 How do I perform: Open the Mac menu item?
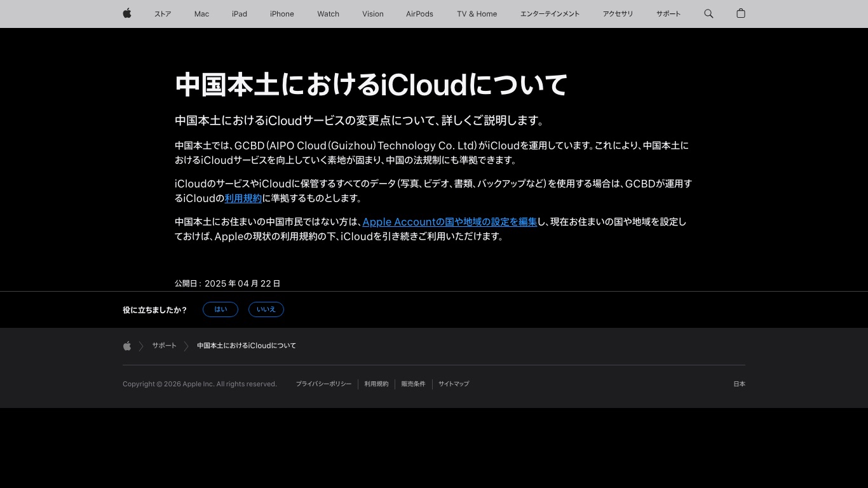[x=201, y=14]
